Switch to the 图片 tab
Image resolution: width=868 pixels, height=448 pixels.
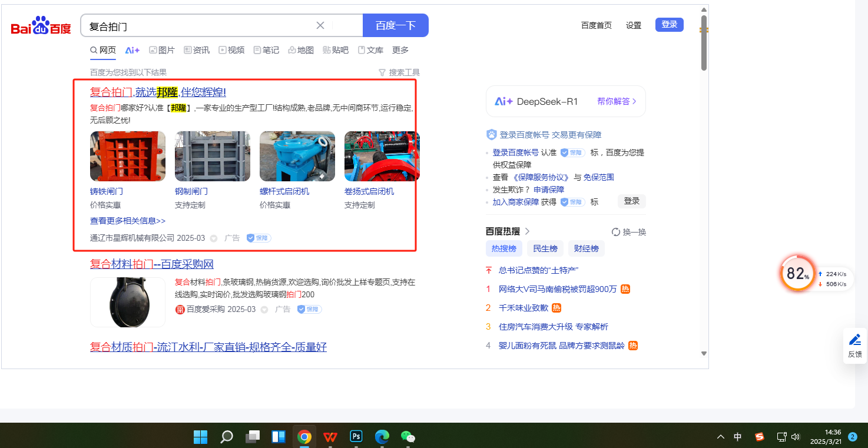(162, 50)
